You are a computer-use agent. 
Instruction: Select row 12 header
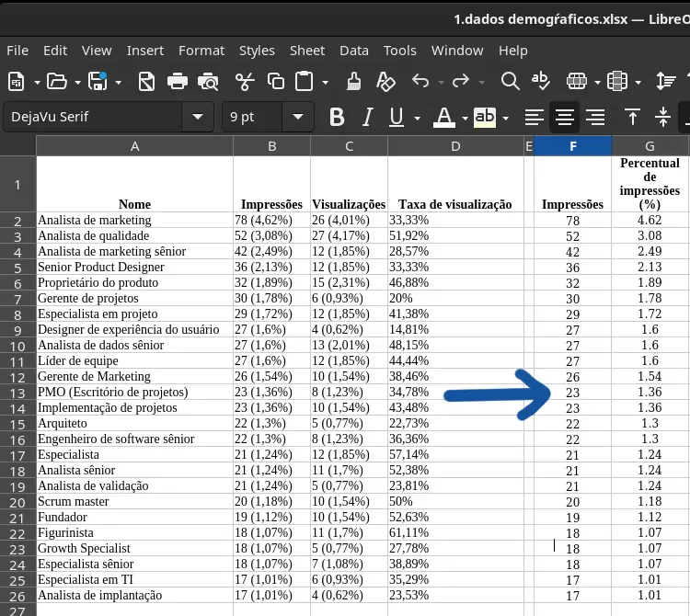point(17,377)
